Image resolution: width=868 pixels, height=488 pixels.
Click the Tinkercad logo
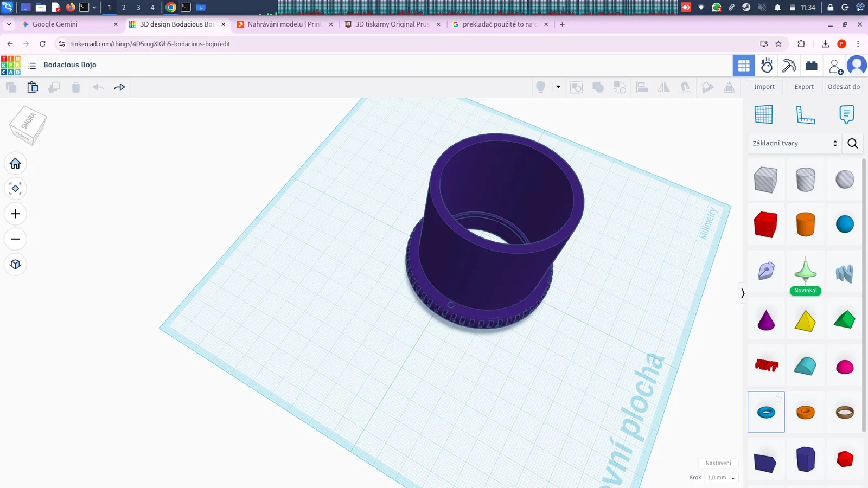(11, 65)
